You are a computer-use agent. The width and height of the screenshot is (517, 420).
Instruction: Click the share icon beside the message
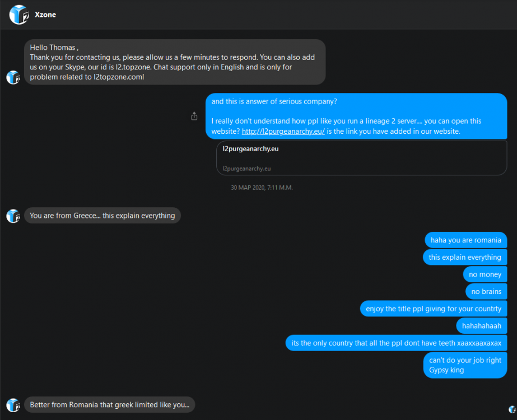pos(194,116)
